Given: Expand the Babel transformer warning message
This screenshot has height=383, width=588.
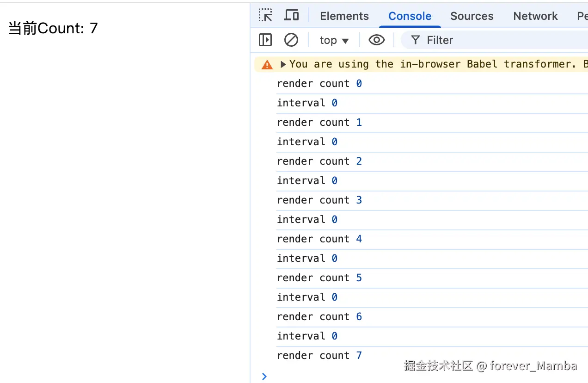Looking at the screenshot, I should click(x=283, y=64).
